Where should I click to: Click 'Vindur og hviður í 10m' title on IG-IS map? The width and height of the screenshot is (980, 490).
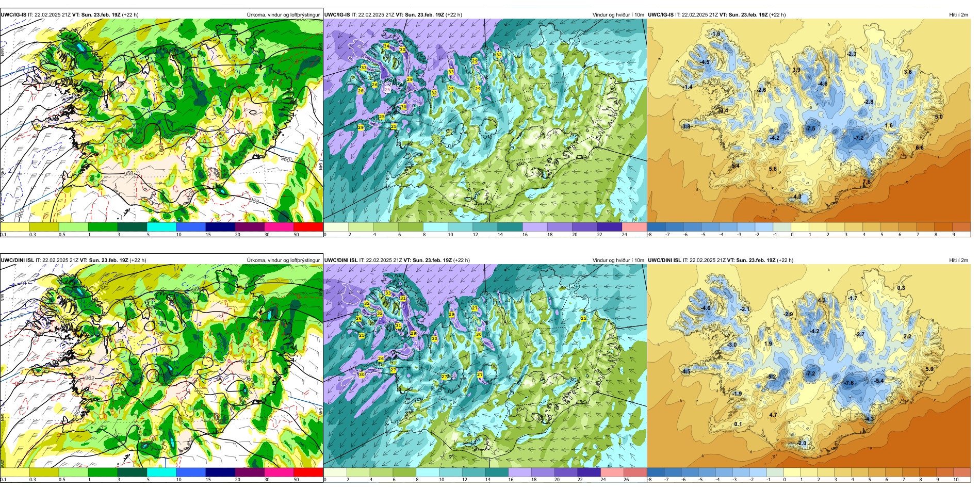pyautogui.click(x=618, y=15)
